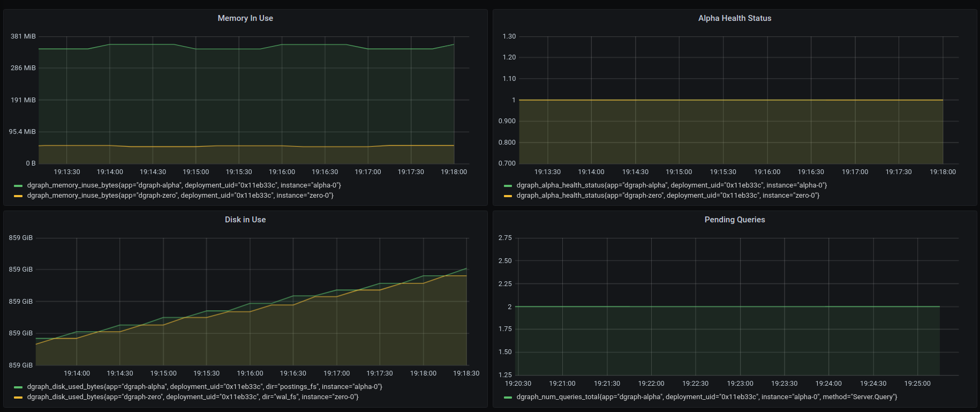The image size is (980, 412).
Task: Toggle dgraph_disk_used_bytes wal_fs legend entry
Action: [x=193, y=397]
